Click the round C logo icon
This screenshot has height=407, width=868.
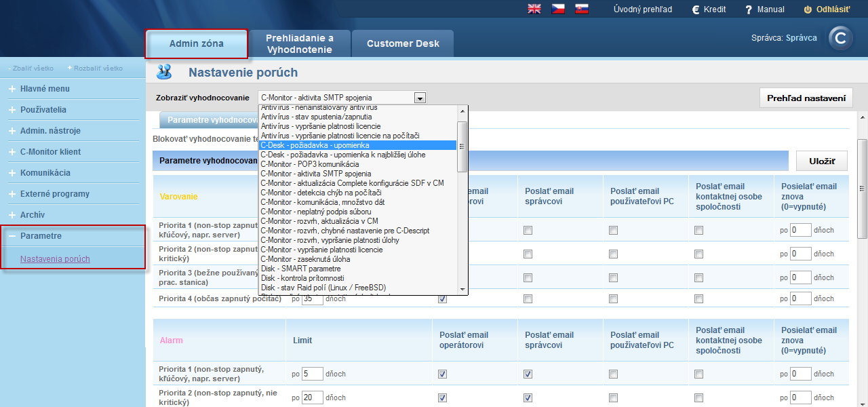(842, 39)
